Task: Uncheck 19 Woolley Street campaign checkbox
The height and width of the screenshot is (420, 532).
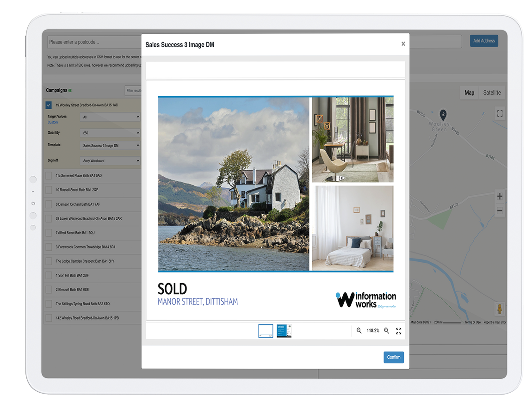Action: [x=49, y=105]
